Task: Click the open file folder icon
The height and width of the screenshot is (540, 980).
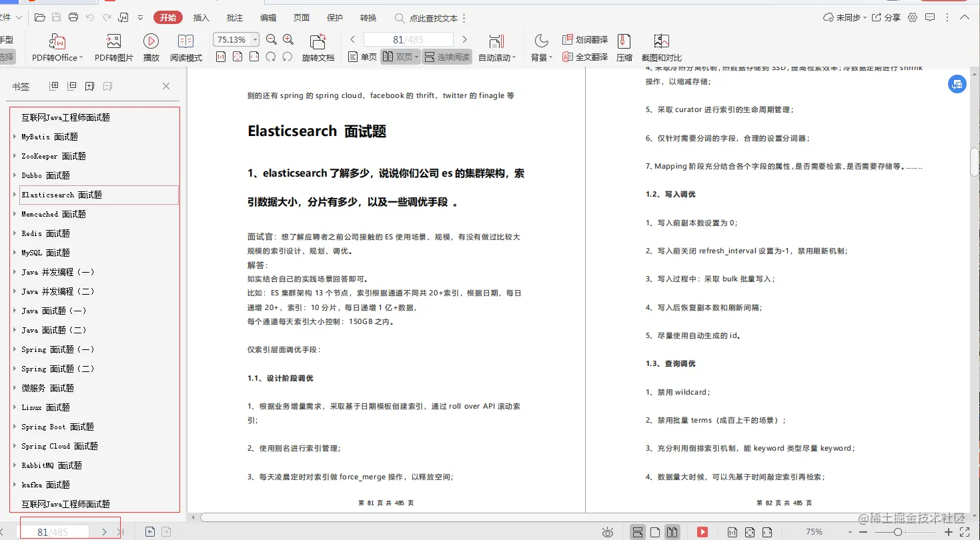Action: (x=40, y=17)
